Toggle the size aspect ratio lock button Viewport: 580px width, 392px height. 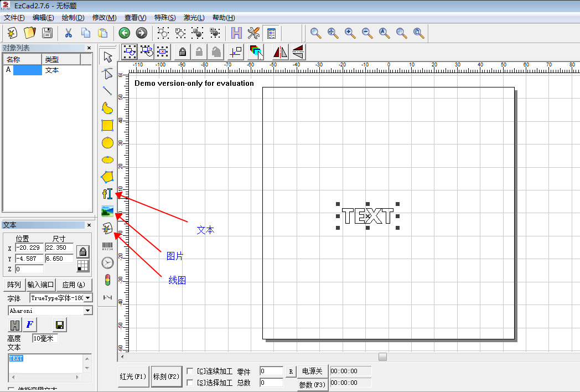tap(82, 251)
